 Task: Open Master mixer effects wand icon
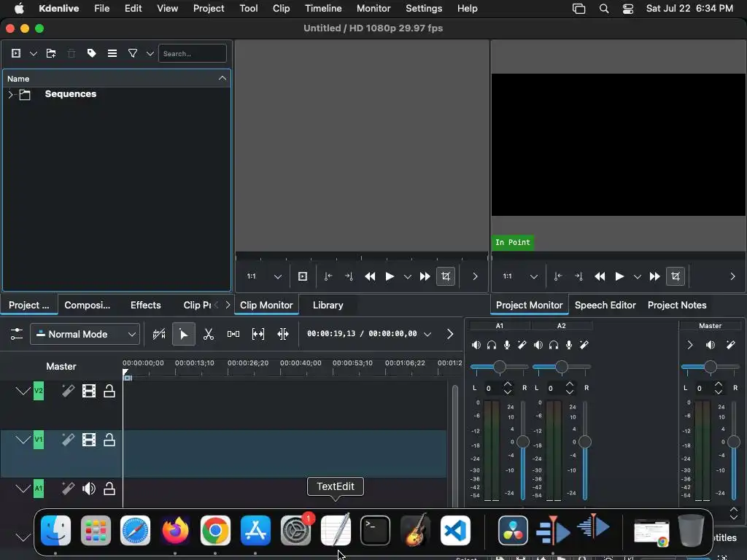pyautogui.click(x=731, y=345)
